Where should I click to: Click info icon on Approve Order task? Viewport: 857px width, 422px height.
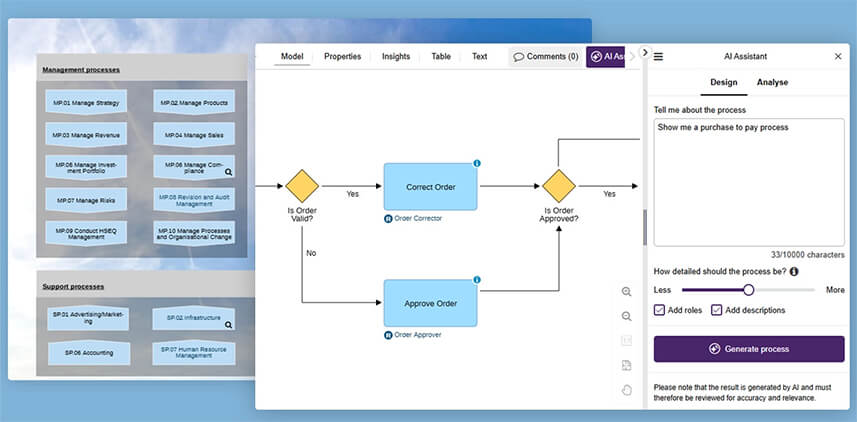pos(477,280)
